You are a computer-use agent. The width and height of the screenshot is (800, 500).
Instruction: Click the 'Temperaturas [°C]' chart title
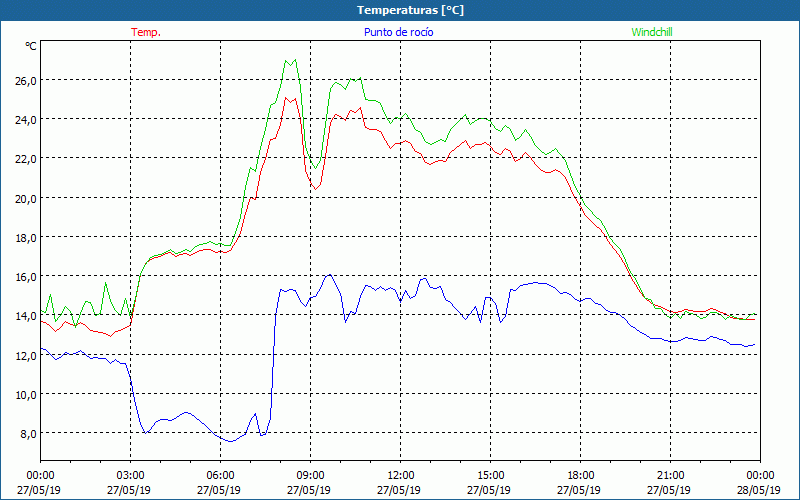(410, 10)
